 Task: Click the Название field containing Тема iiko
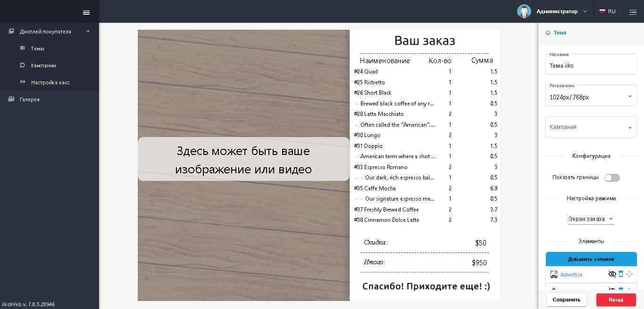[591, 66]
